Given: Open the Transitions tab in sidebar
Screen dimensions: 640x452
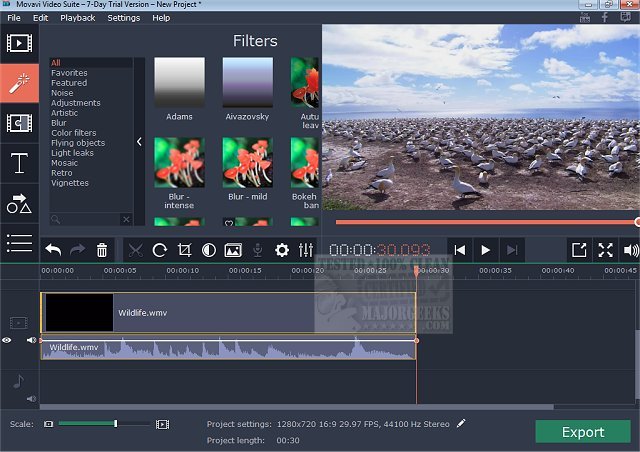Looking at the screenshot, I should pyautogui.click(x=19, y=123).
